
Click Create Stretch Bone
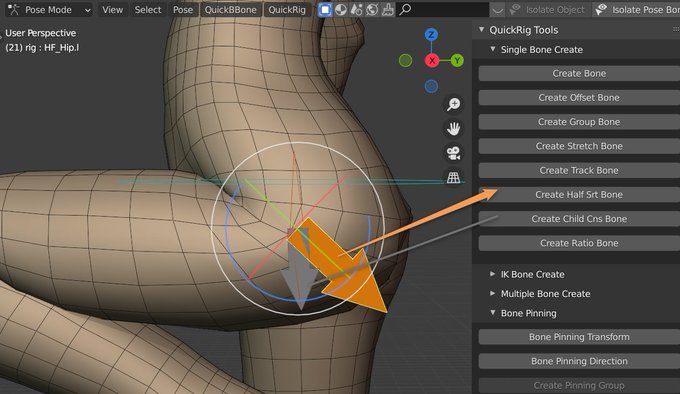579,146
